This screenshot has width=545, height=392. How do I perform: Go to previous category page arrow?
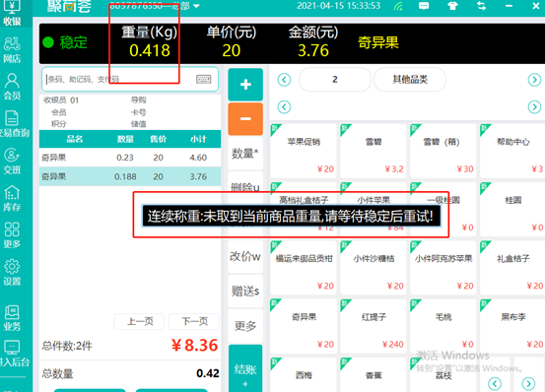click(284, 80)
